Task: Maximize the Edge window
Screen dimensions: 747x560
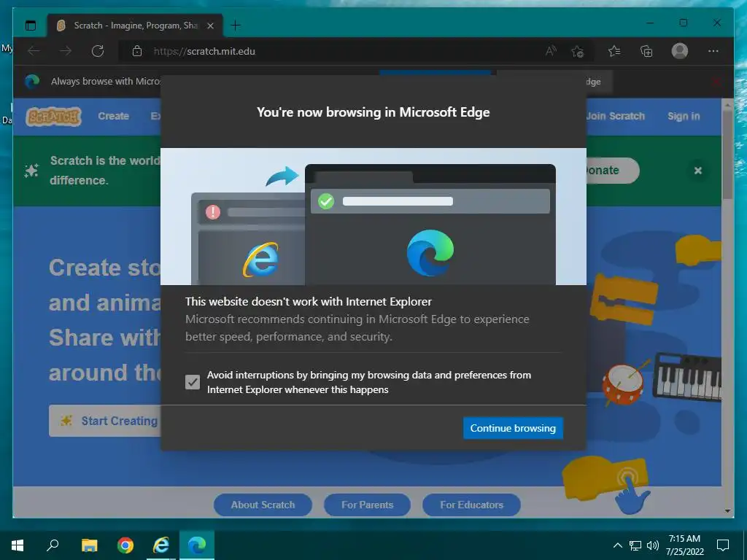Action: pyautogui.click(x=683, y=23)
